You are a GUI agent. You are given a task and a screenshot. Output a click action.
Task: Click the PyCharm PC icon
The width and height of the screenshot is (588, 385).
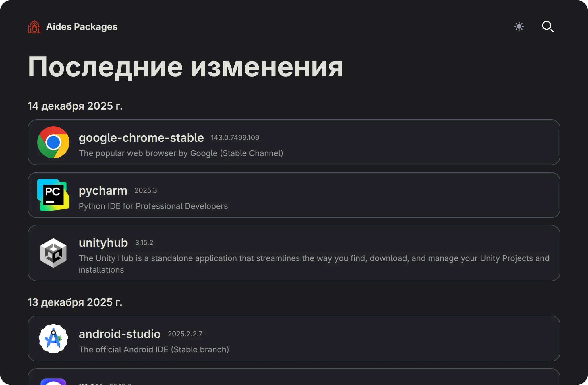click(53, 195)
